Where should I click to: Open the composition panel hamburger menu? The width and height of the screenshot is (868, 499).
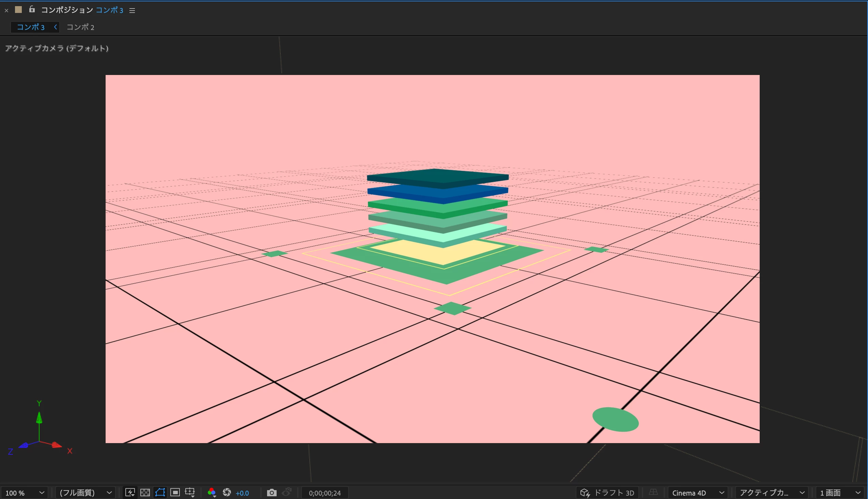coord(132,11)
